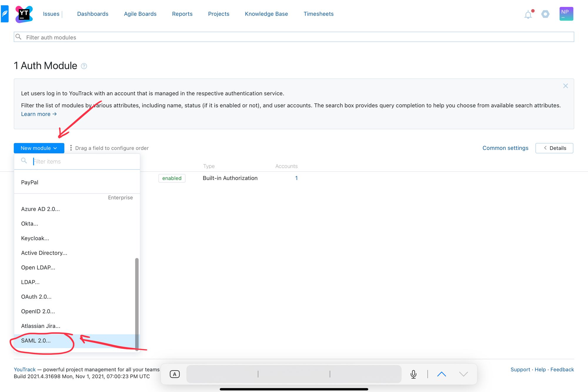This screenshot has width=588, height=392.
Task: Open Knowledge Base
Action: pyautogui.click(x=266, y=14)
